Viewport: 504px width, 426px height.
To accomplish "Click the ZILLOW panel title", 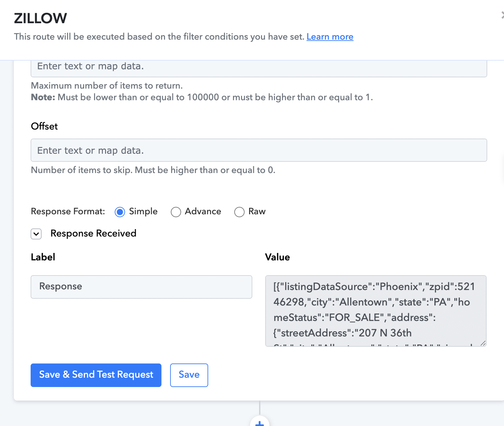I will point(41,18).
